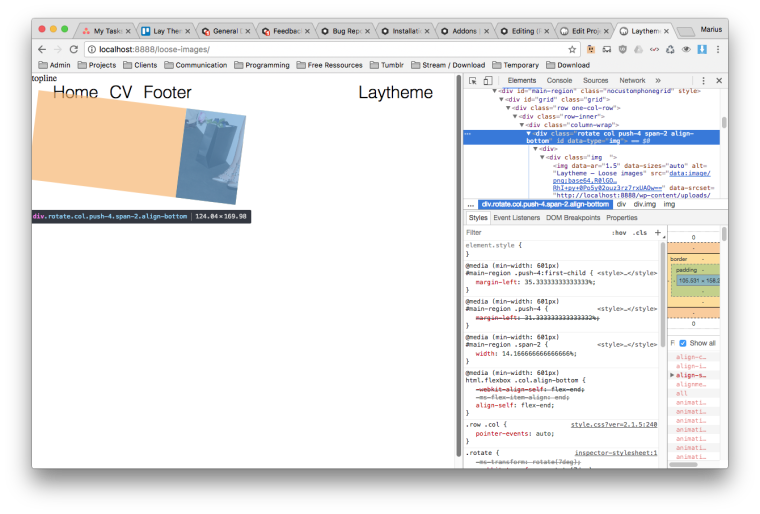Reload the page with the refresh icon
760x514 pixels.
click(73, 49)
